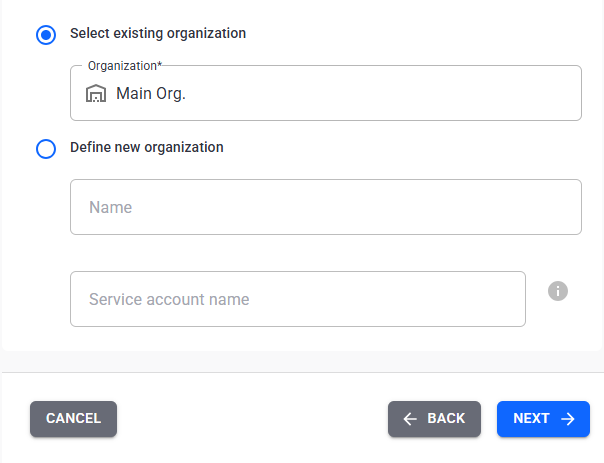Proceed with the NEXT button

[543, 419]
